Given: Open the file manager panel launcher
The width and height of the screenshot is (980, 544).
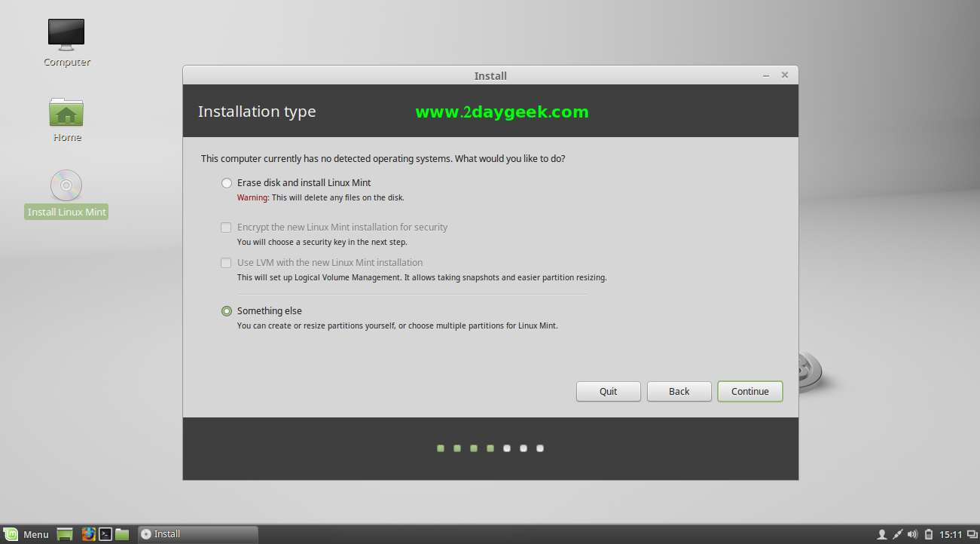Looking at the screenshot, I should [x=122, y=534].
